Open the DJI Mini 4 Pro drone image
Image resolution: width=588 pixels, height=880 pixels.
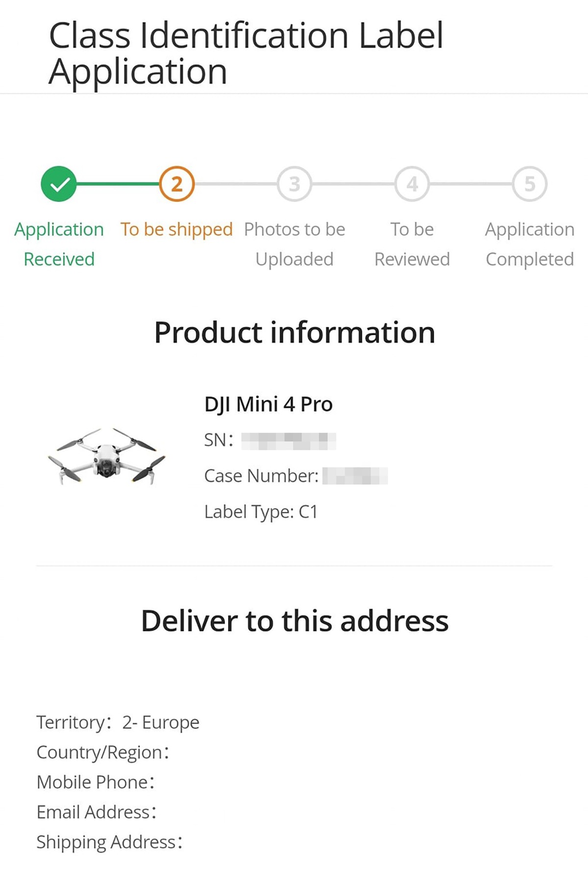(x=107, y=456)
